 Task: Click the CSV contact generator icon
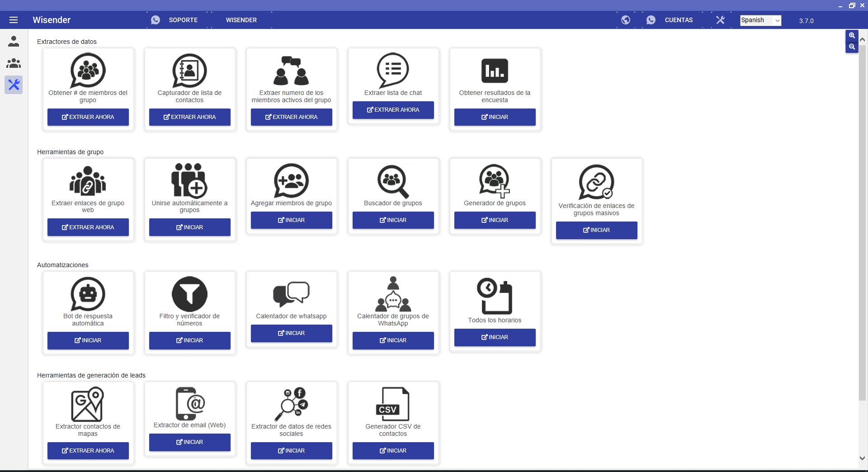[393, 404]
